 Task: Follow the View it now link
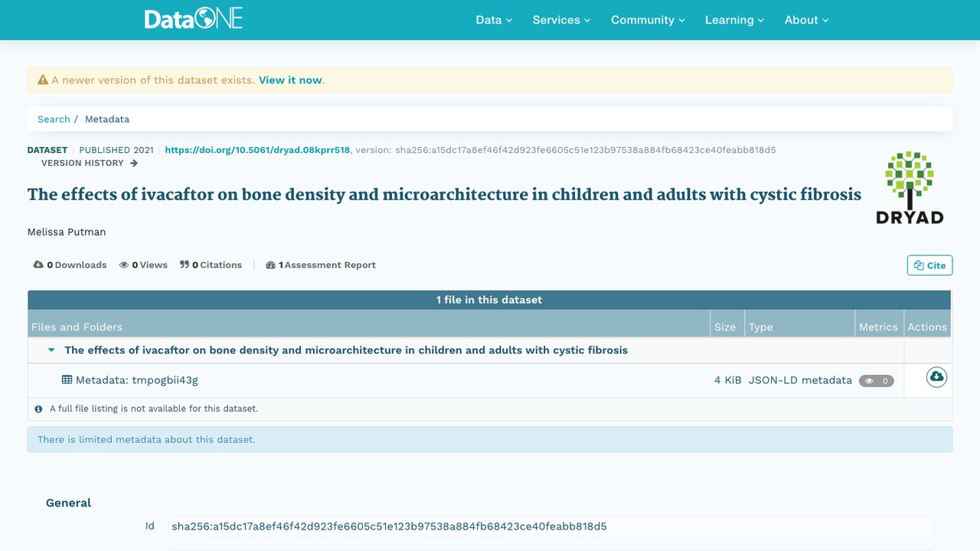290,80
